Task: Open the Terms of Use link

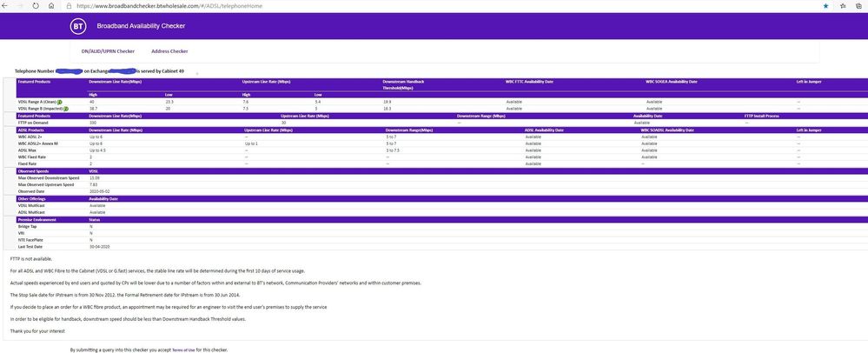Action: tap(183, 350)
